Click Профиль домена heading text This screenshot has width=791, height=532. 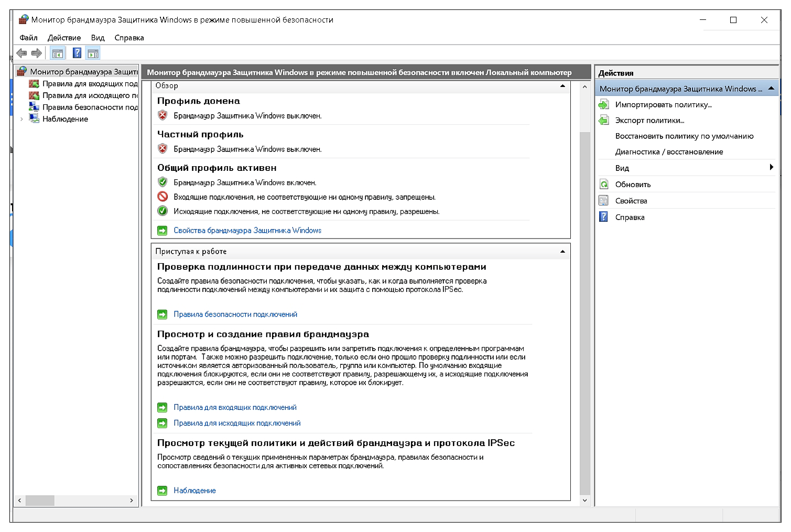pyautogui.click(x=198, y=101)
